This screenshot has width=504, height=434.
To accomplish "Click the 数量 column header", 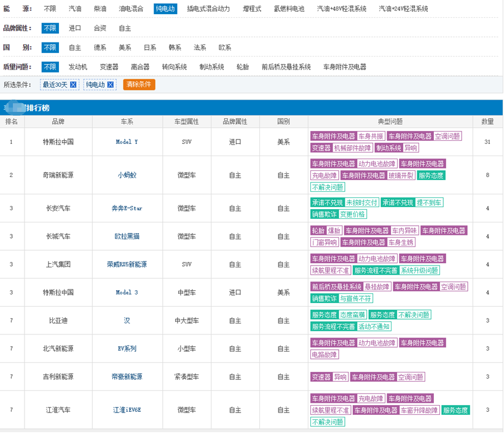I will point(487,122).
